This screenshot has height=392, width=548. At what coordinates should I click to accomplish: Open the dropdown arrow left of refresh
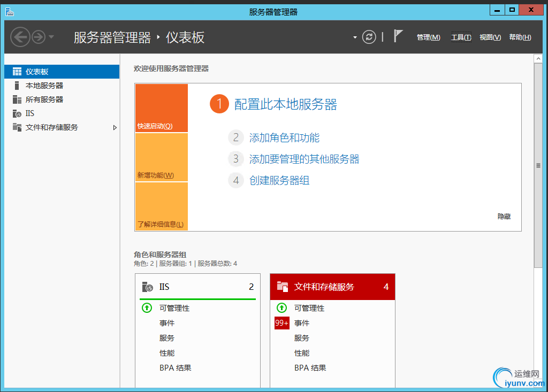[355, 37]
